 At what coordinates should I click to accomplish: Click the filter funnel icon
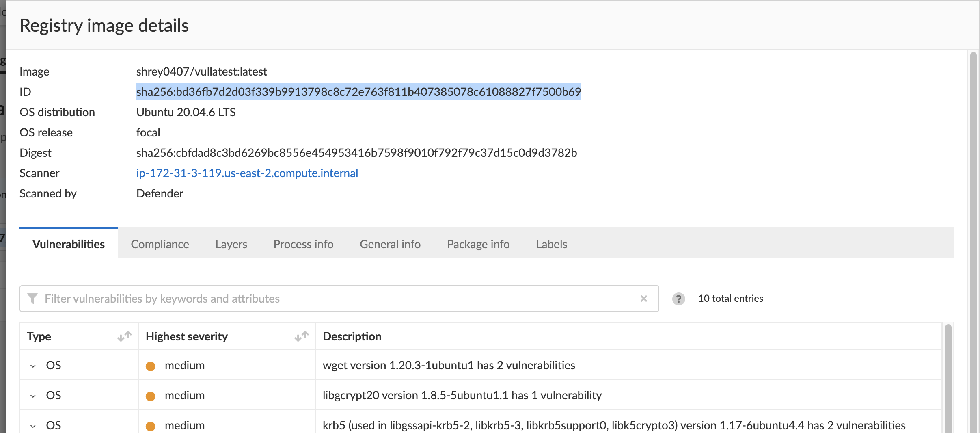tap(33, 299)
